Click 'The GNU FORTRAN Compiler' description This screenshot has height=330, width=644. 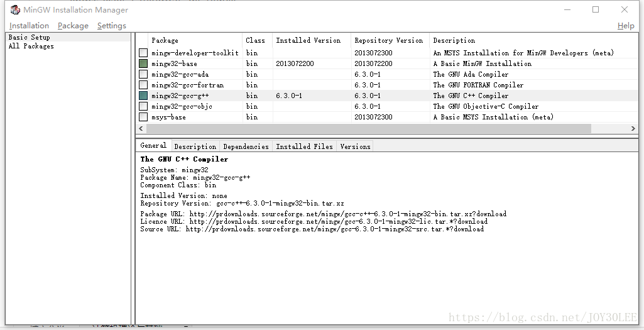478,85
